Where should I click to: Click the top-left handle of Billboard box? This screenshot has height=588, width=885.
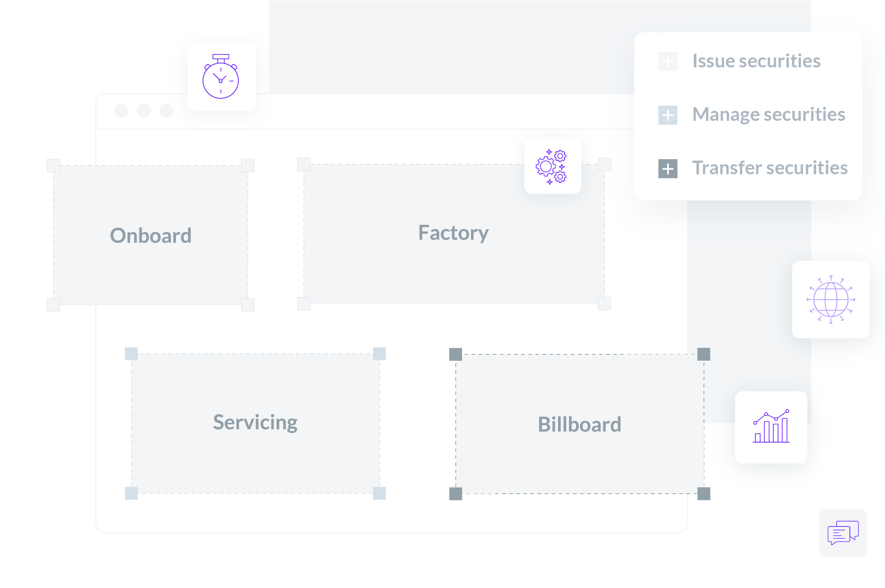(x=455, y=354)
